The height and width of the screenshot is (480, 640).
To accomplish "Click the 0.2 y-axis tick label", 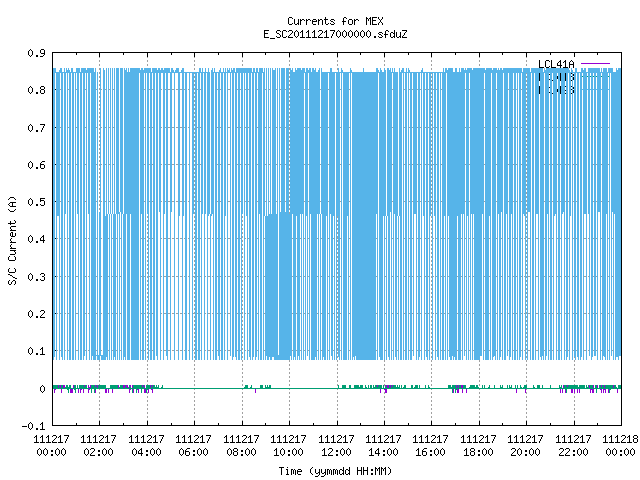I will pos(36,314).
